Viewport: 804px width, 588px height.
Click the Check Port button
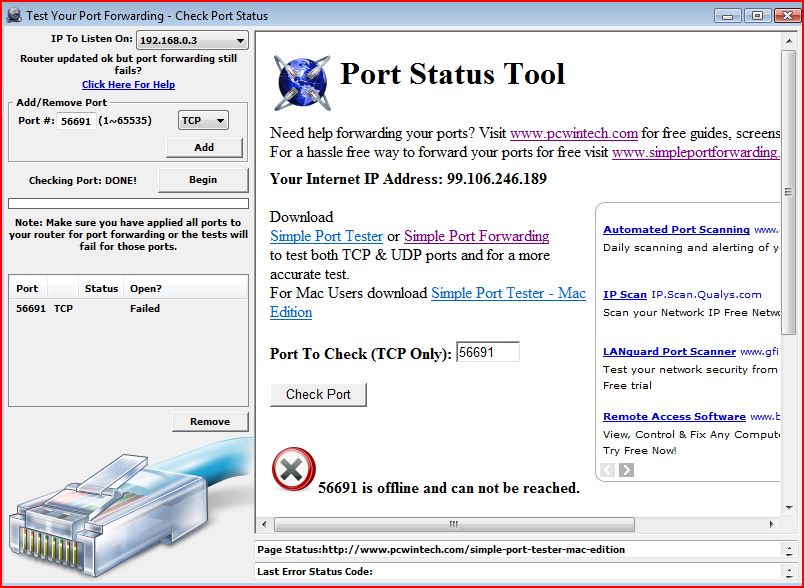coord(318,394)
